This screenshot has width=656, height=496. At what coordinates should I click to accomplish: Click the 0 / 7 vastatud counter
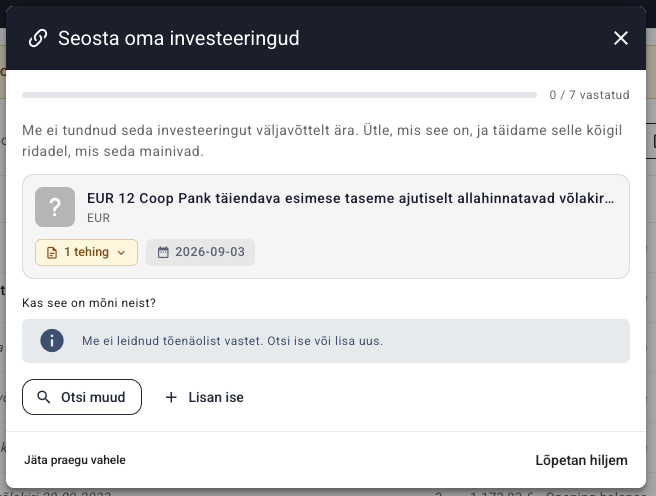coord(589,95)
